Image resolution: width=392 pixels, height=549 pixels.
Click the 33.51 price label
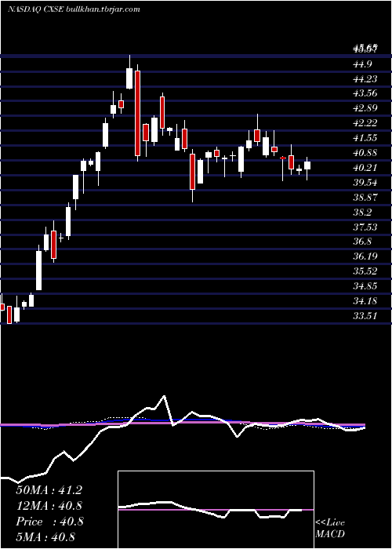coord(365,316)
